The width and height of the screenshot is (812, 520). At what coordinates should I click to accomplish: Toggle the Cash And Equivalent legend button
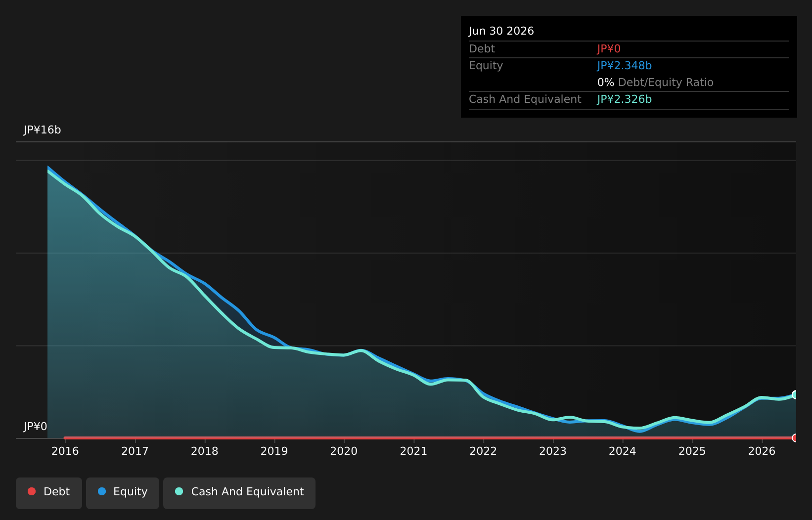pyautogui.click(x=239, y=493)
